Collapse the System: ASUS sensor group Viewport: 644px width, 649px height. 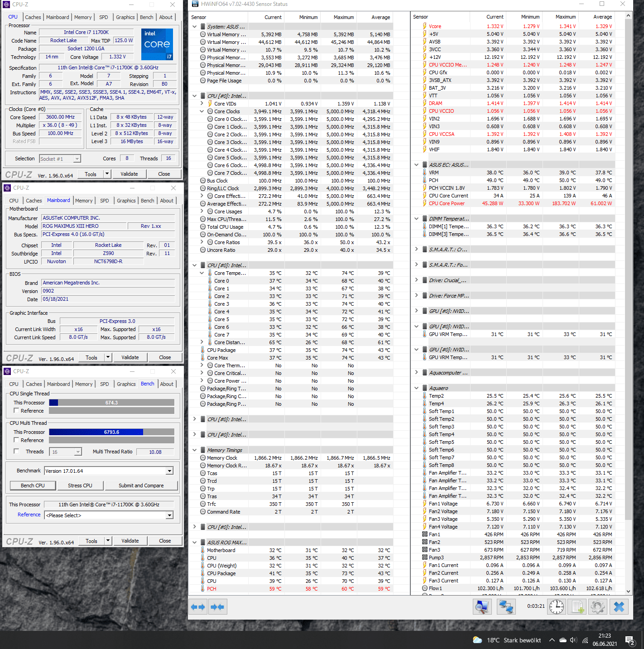[x=195, y=27]
